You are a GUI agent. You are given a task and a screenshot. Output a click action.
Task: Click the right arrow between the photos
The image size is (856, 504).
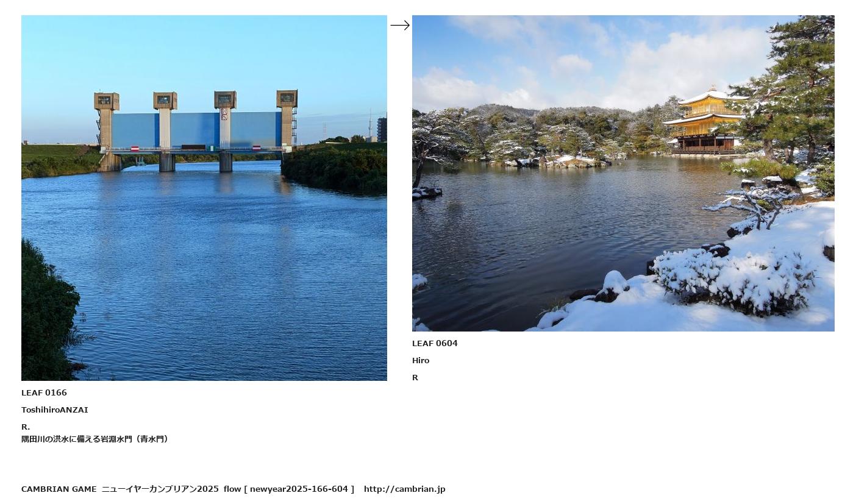[x=400, y=25]
